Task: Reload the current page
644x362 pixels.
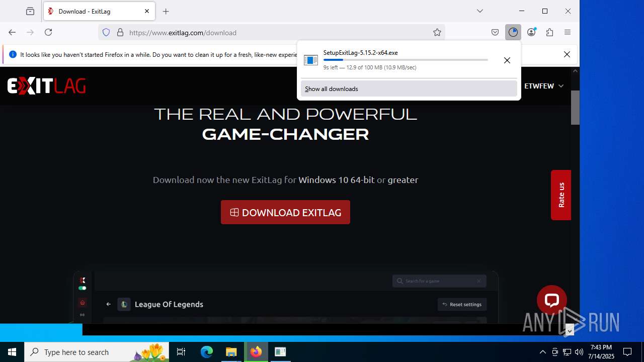Action: 48,32
